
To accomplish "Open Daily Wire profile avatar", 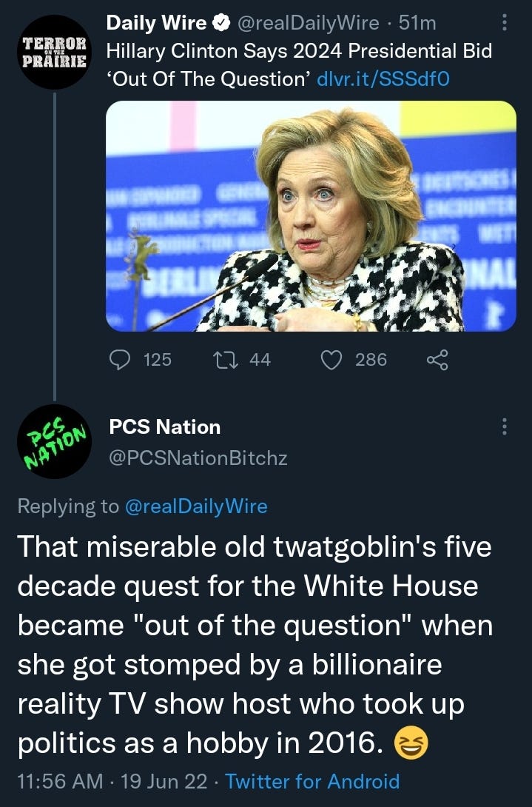I will tap(54, 52).
